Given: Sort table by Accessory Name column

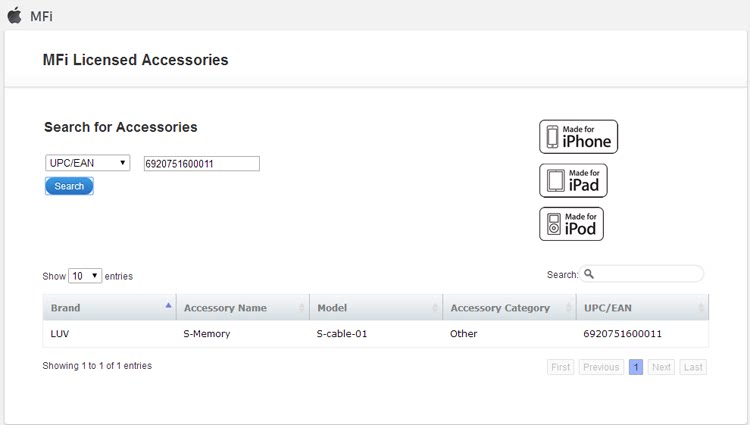Looking at the screenshot, I should click(x=242, y=308).
